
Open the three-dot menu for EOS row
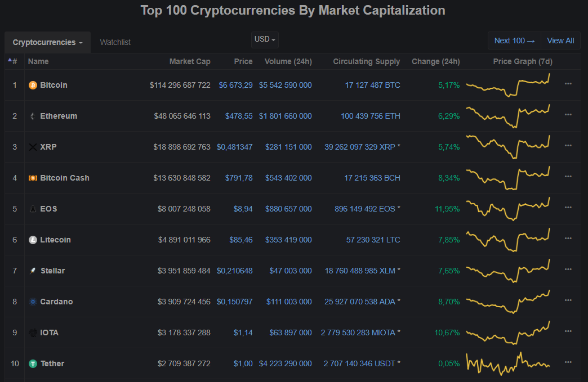(x=568, y=208)
